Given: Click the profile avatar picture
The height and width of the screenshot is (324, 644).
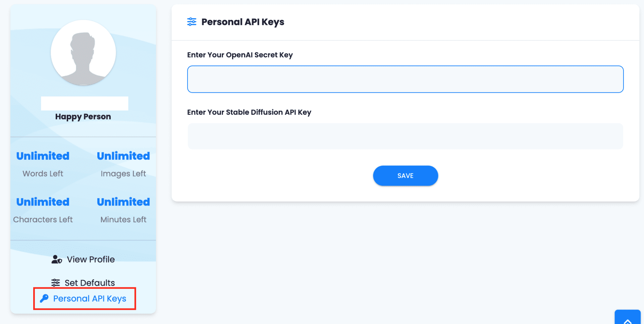Looking at the screenshot, I should point(83,53).
